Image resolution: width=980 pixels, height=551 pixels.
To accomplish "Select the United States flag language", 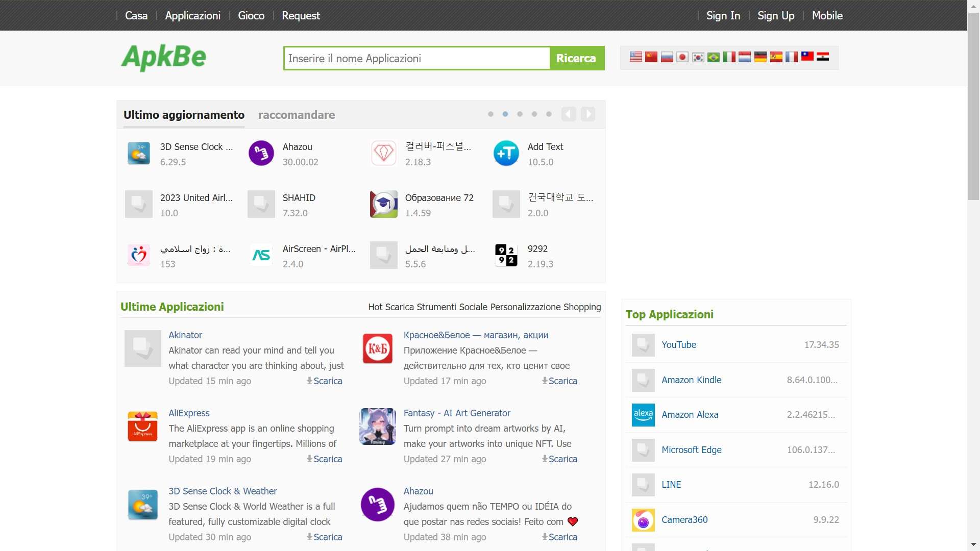I will pos(635,57).
